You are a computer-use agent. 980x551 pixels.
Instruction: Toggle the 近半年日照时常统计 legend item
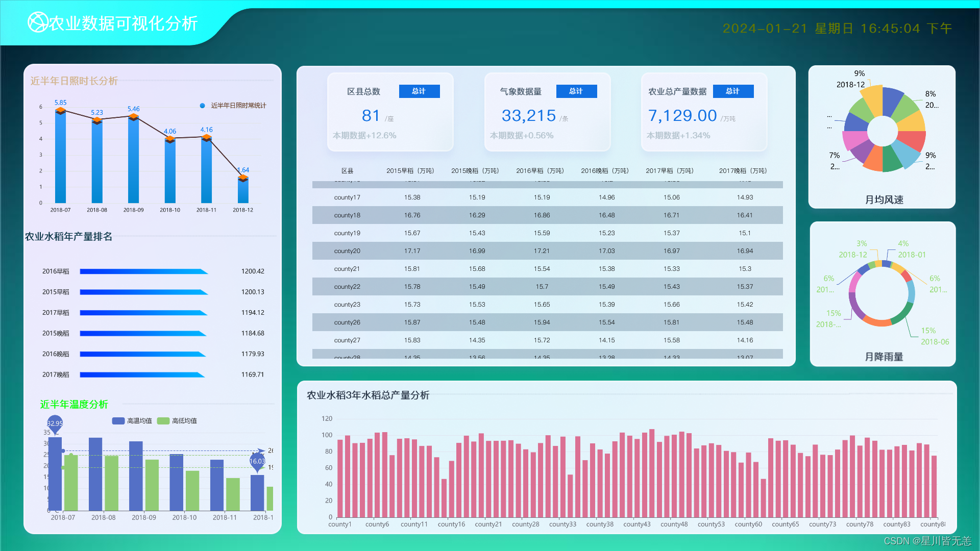(233, 106)
